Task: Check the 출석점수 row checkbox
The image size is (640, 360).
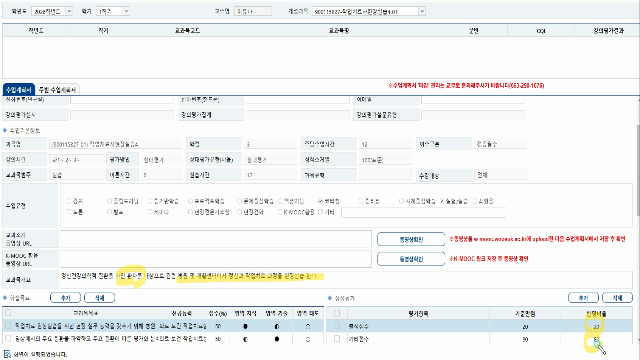Action: click(337, 326)
